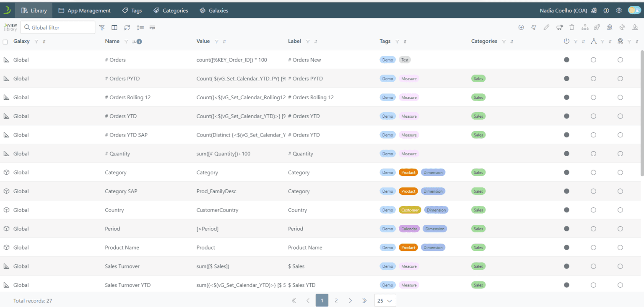Refresh the library table
Viewport: 644px width, 307px height.
(127, 28)
